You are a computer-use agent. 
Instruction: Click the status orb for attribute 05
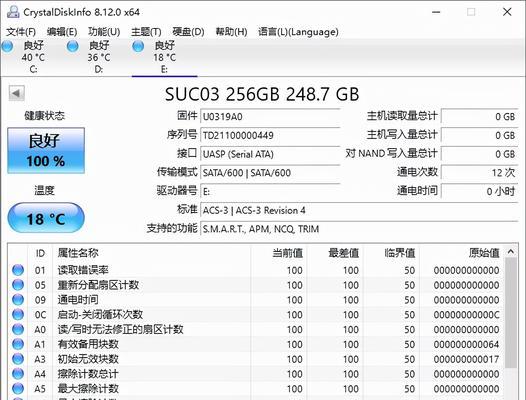[x=18, y=285]
